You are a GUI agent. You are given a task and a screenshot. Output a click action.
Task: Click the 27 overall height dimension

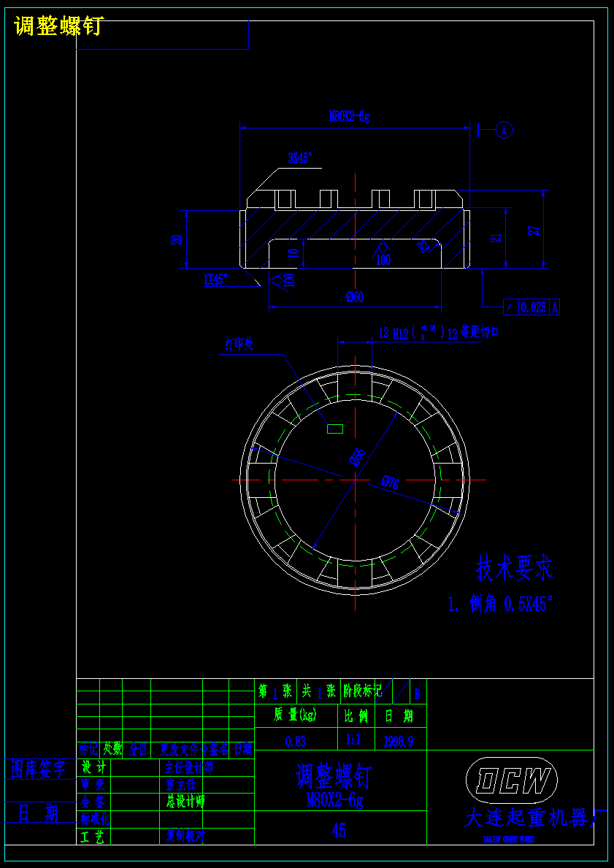534,230
